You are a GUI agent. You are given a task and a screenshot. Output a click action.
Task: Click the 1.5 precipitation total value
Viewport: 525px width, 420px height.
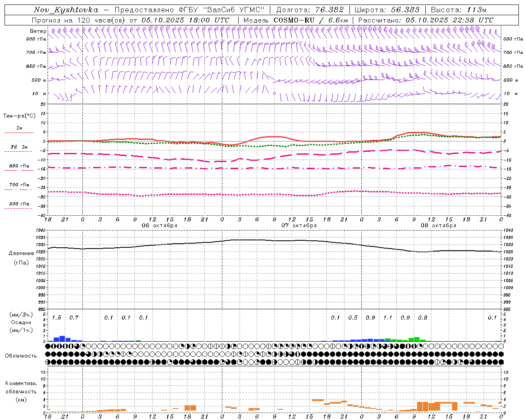point(57,318)
